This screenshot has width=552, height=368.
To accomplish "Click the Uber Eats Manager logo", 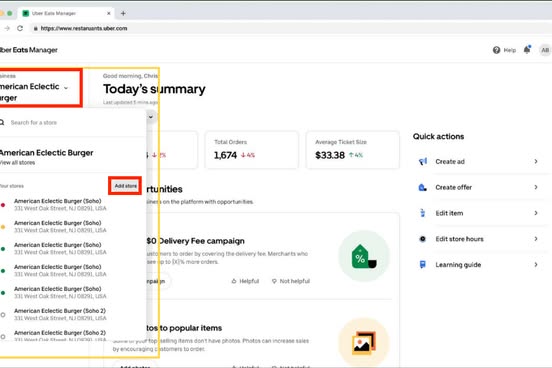I will coord(29,50).
